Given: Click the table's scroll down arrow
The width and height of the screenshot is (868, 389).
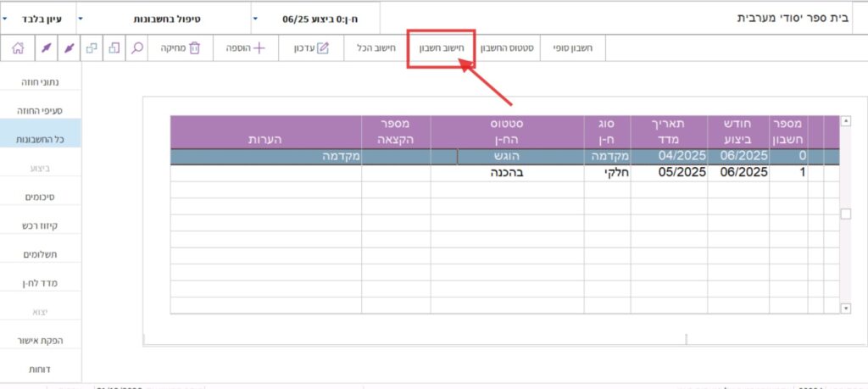Looking at the screenshot, I should 845,308.
